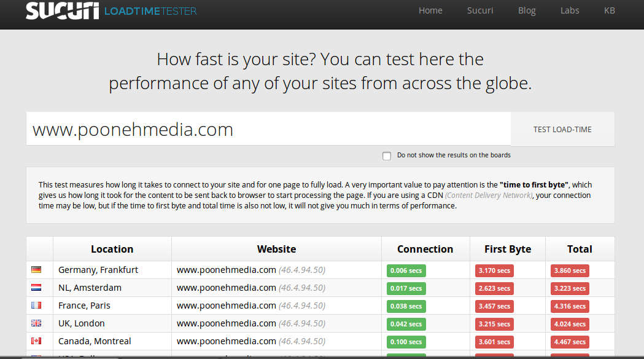Click the 3.457 secs first byte badge
The height and width of the screenshot is (359, 644).
coord(494,306)
